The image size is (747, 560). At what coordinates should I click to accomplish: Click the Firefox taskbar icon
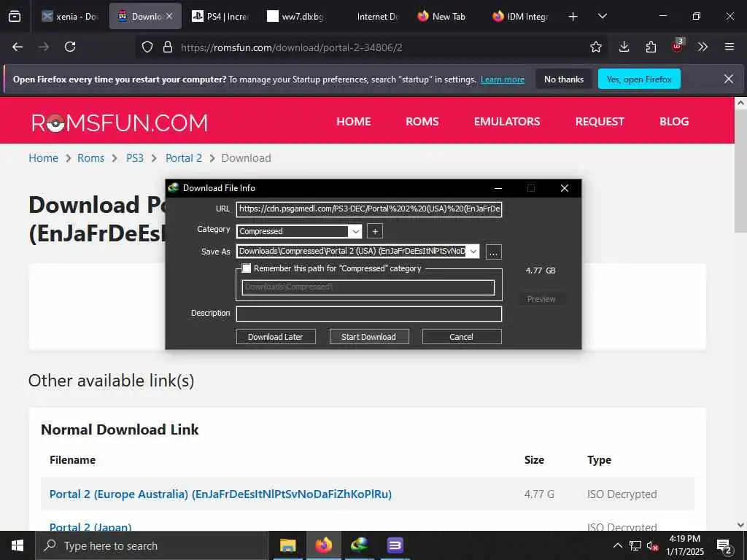coord(324,545)
